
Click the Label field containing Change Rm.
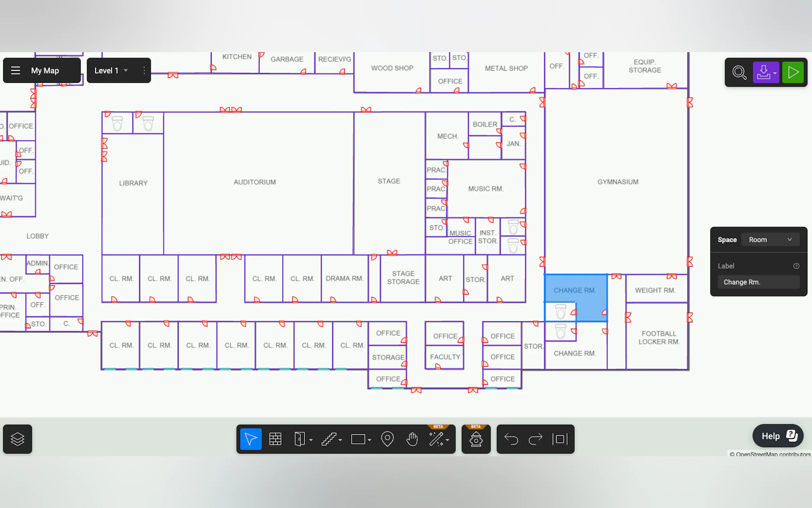click(758, 282)
